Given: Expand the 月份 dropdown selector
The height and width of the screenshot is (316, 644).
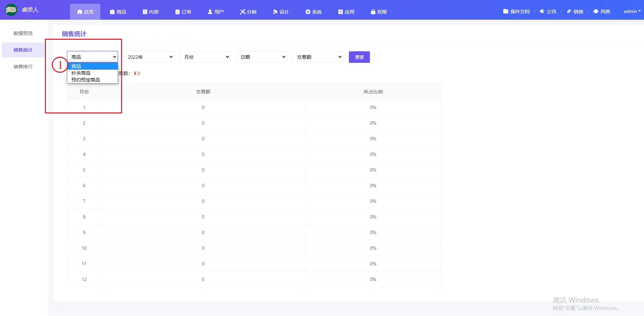Looking at the screenshot, I should point(205,57).
